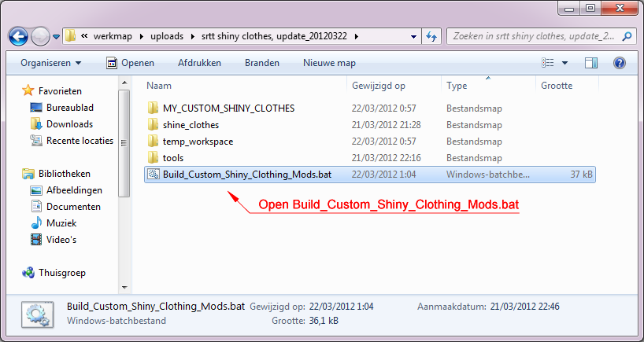The height and width of the screenshot is (342, 644).
Task: Expand the arrow after uploads breadcrumb
Action: 193,36
